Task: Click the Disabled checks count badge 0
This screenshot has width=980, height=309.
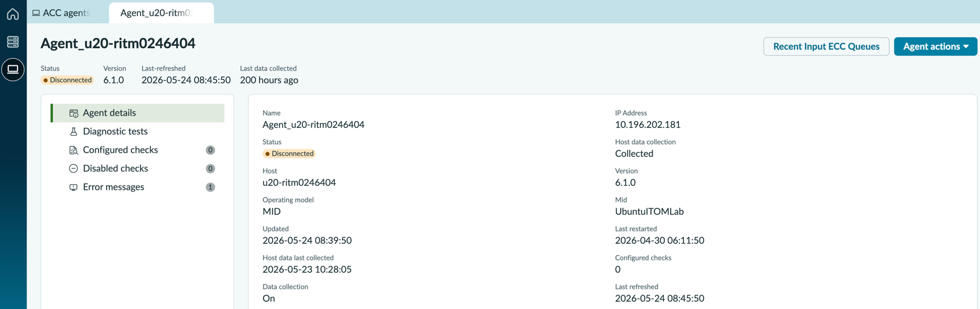Action: (x=210, y=168)
